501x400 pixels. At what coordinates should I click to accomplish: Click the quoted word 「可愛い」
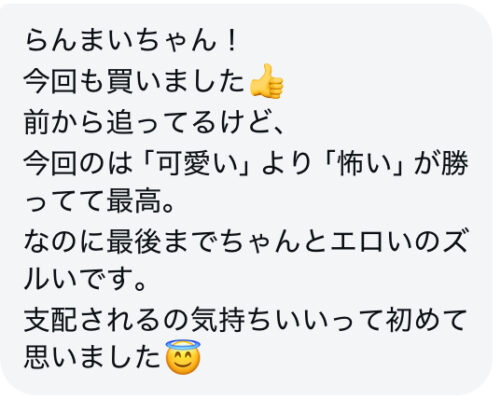tap(196, 163)
